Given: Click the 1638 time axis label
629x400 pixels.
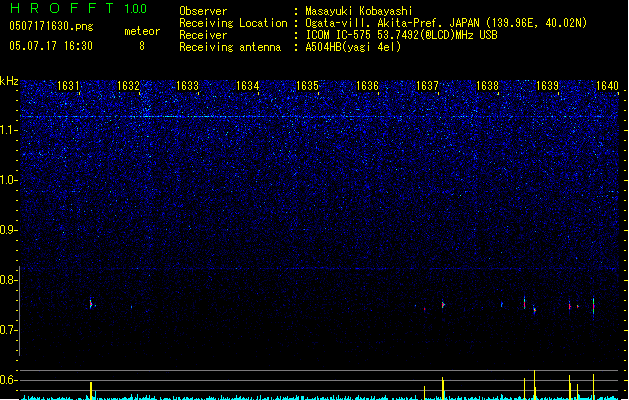Looking at the screenshot, I should [487, 86].
